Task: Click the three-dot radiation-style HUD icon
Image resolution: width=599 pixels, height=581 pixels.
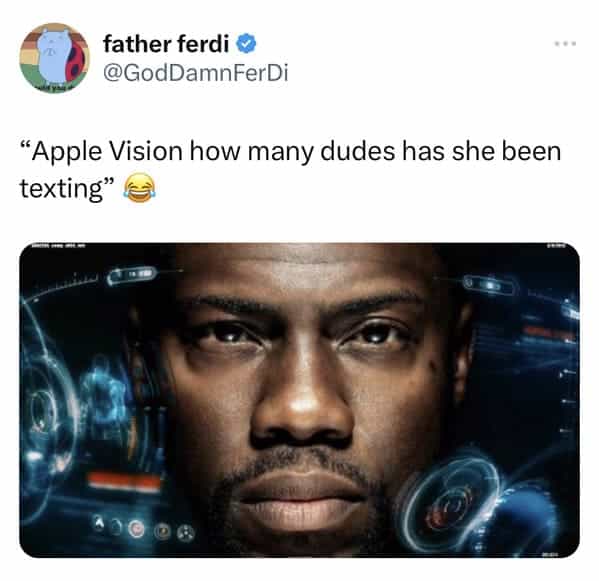Action: pos(186,532)
